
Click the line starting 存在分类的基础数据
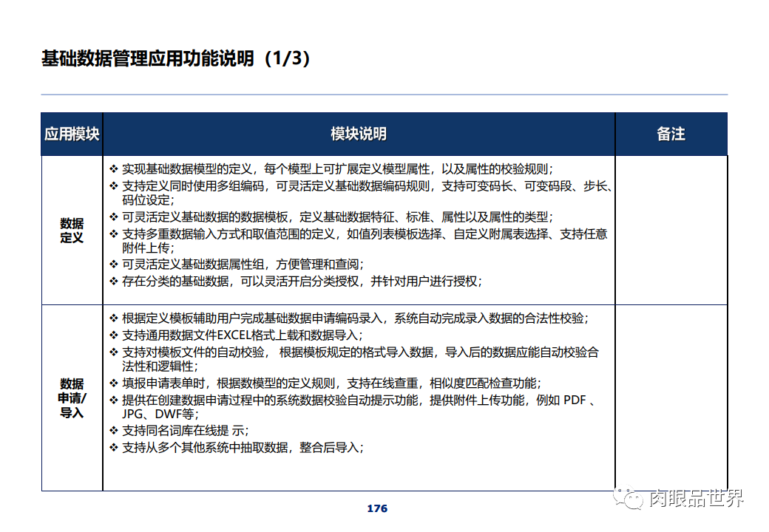(302, 282)
